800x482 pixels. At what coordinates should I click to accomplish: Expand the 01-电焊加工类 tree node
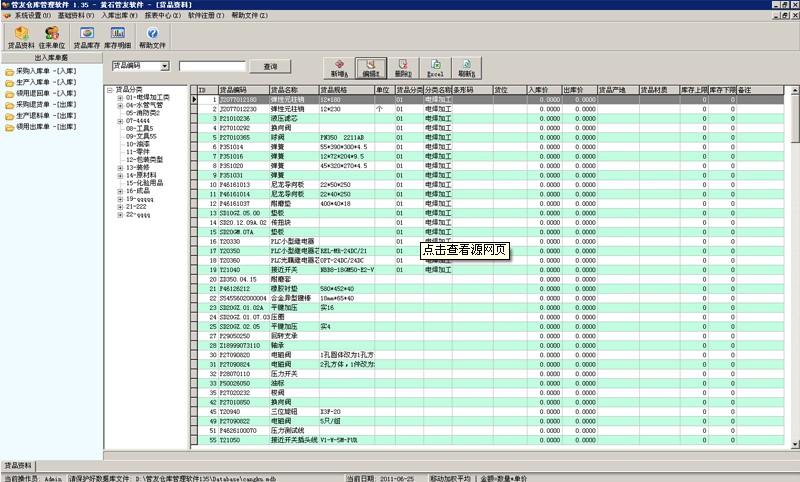point(120,97)
